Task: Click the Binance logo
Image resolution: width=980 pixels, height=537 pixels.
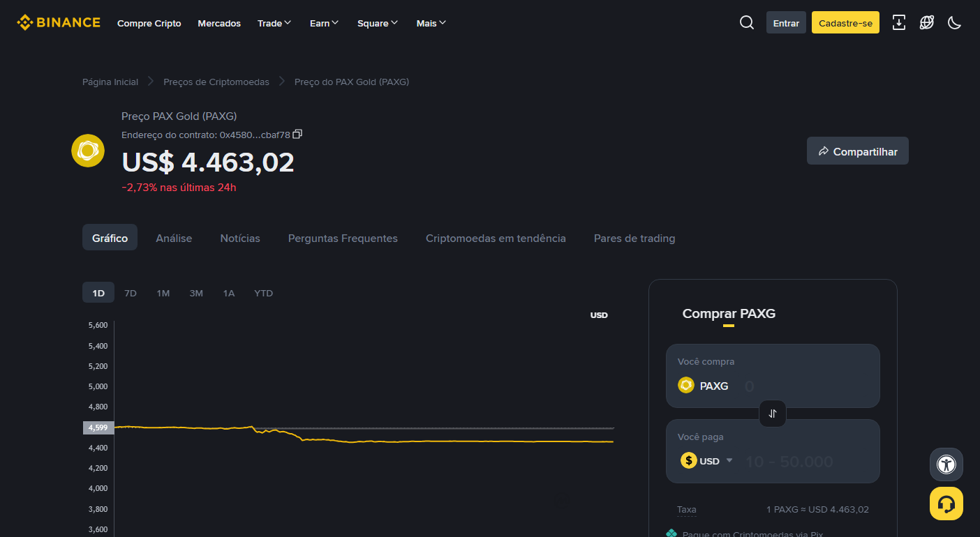Action: point(59,22)
